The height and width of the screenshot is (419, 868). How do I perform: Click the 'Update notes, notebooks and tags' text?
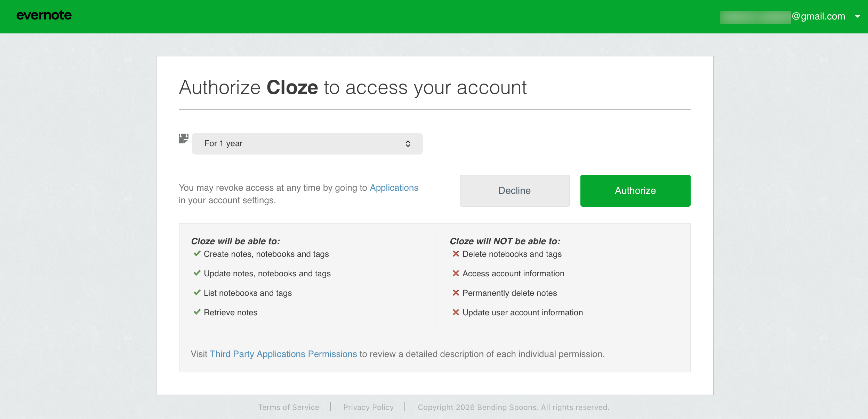point(267,274)
